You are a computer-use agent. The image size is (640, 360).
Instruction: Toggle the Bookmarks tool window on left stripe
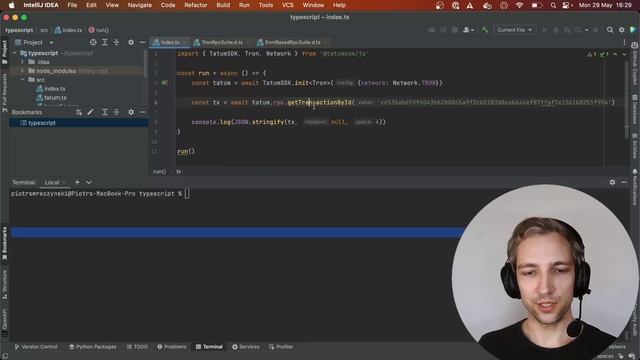pyautogui.click(x=4, y=244)
